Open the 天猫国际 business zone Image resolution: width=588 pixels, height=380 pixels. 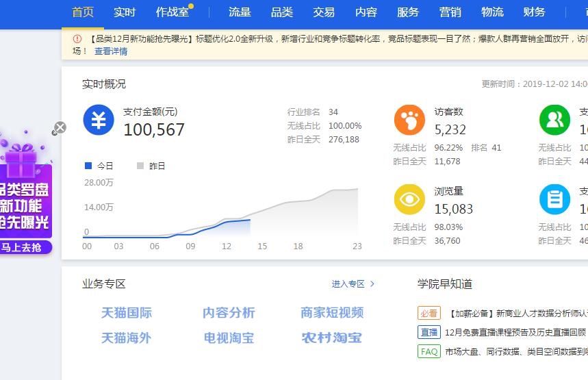pos(127,313)
